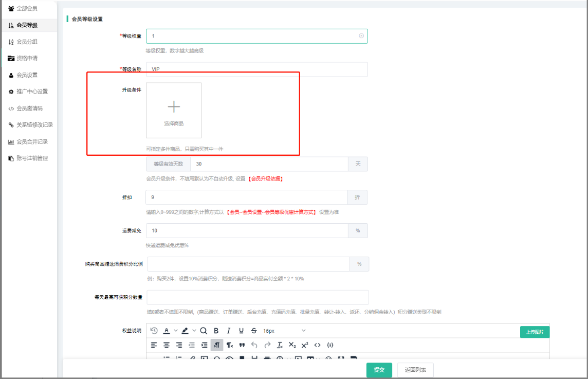Image resolution: width=588 pixels, height=379 pixels.
Task: Apply italic formatting in the editor
Action: click(x=229, y=331)
